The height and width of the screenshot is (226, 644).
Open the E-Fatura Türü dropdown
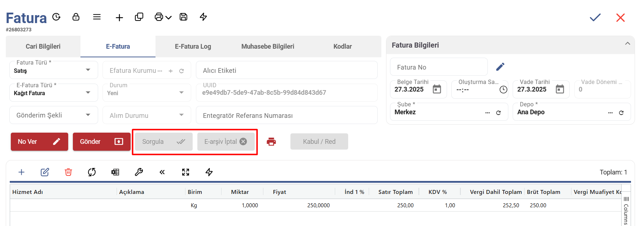coord(88,93)
